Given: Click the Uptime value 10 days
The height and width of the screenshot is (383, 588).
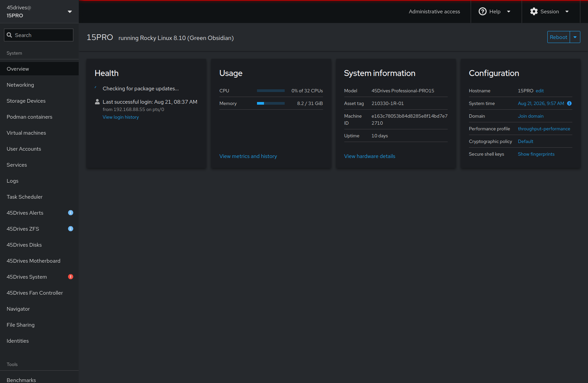Looking at the screenshot, I should (x=380, y=136).
